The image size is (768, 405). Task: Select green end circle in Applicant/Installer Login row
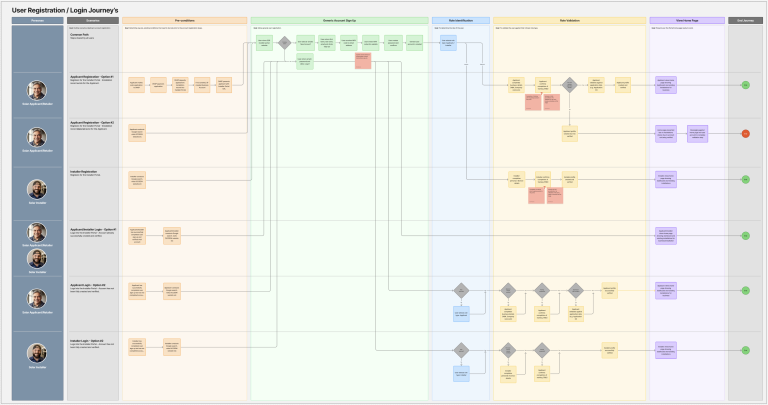coord(745,236)
